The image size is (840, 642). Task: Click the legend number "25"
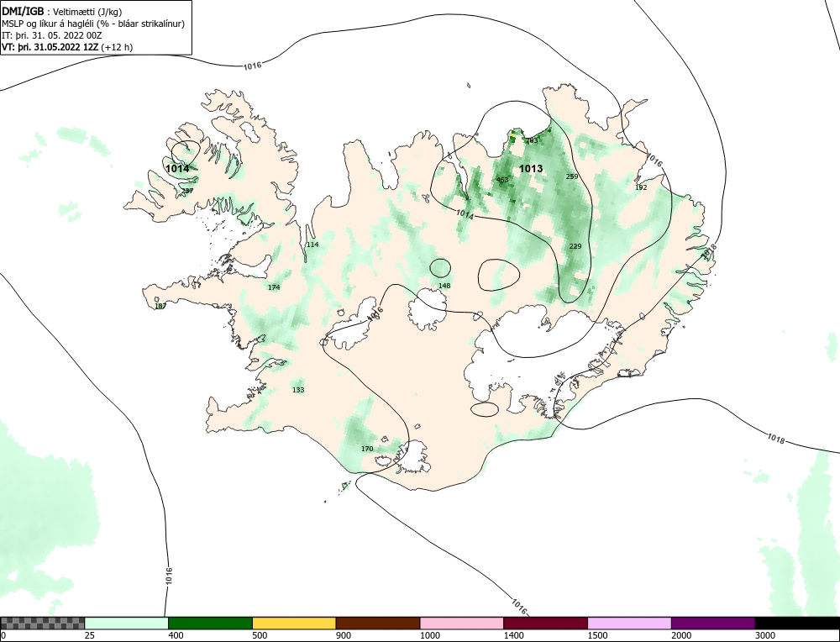(90, 636)
